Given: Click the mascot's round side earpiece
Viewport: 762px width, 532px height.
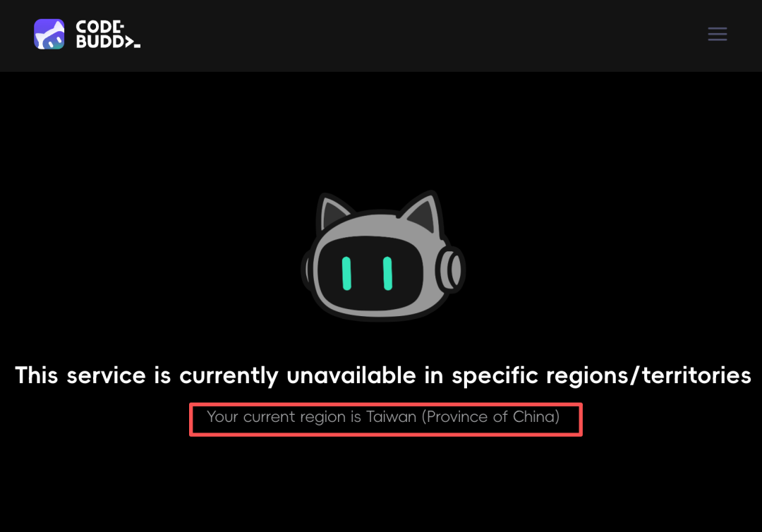Looking at the screenshot, I should tap(450, 270).
